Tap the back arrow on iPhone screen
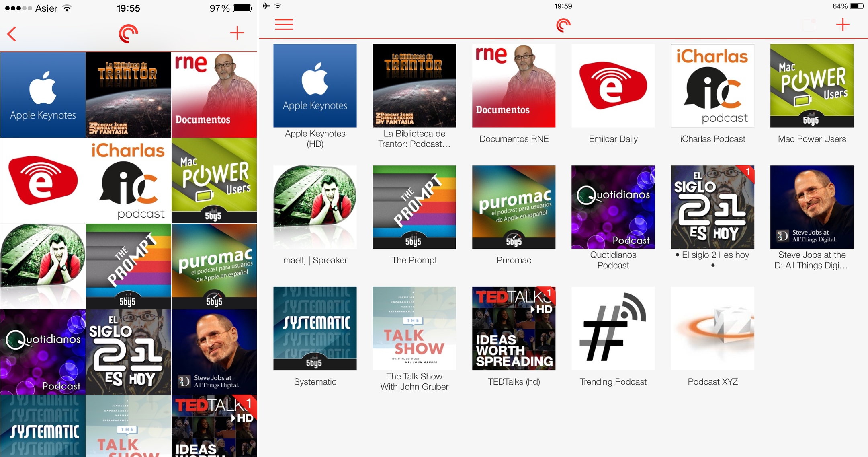 point(12,34)
